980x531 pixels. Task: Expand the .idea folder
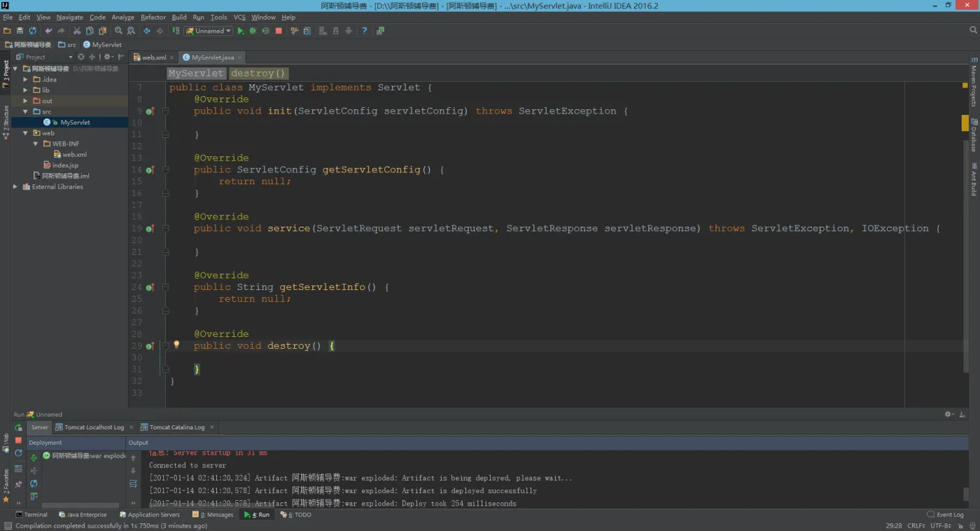(x=26, y=79)
